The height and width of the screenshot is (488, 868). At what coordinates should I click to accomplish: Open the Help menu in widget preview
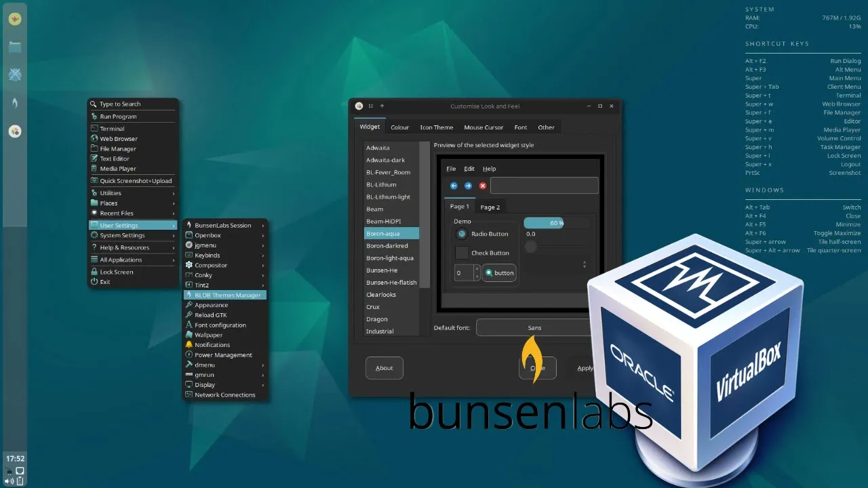(x=489, y=169)
